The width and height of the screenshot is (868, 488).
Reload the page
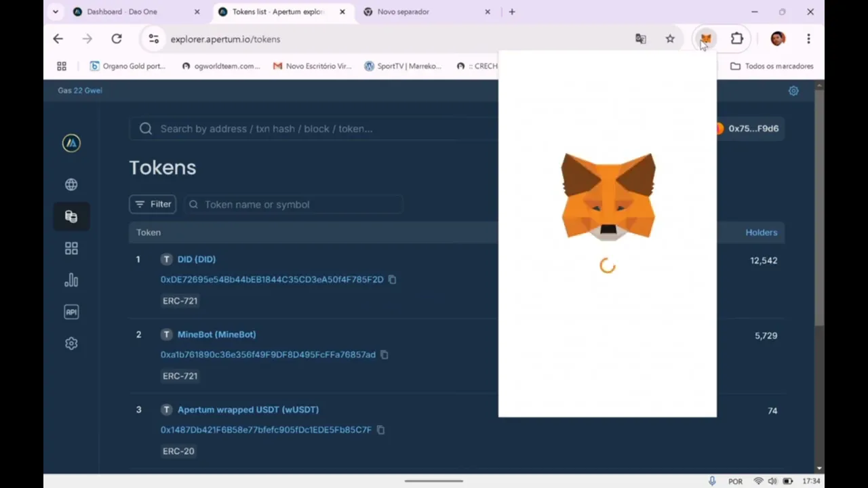[x=117, y=39]
